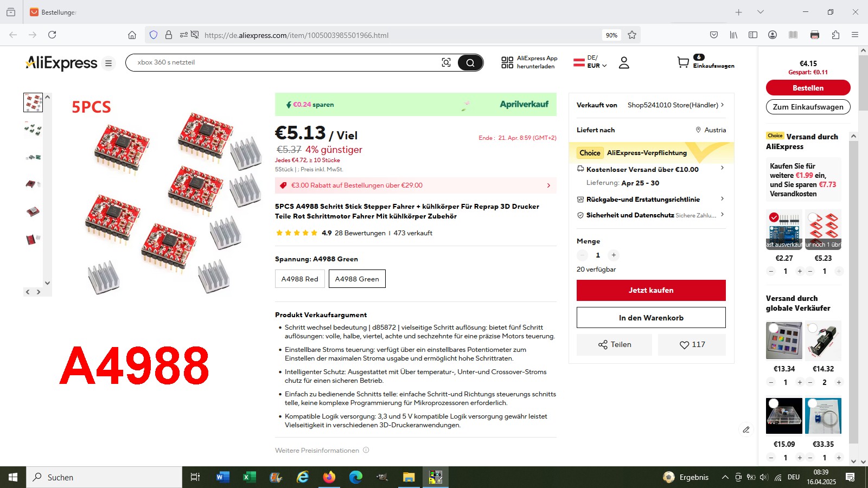Increase quantity with the Menge plus button

(x=614, y=255)
